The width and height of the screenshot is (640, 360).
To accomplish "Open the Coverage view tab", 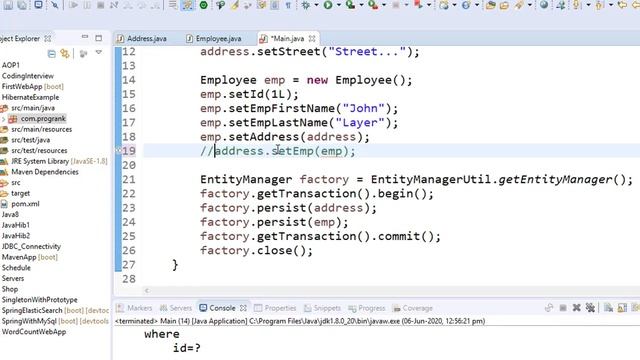I will (413, 308).
